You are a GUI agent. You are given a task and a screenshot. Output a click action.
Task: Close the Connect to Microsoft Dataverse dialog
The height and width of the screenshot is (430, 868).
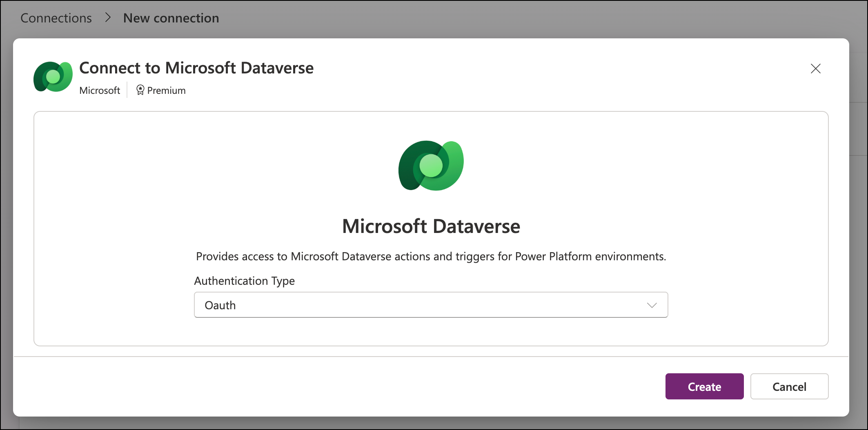815,69
